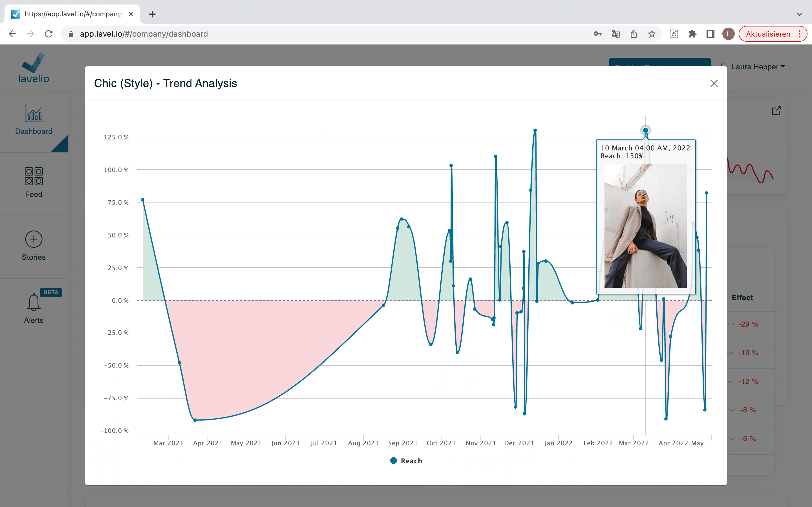Bookmark page with star icon
812x507 pixels.
[x=652, y=34]
